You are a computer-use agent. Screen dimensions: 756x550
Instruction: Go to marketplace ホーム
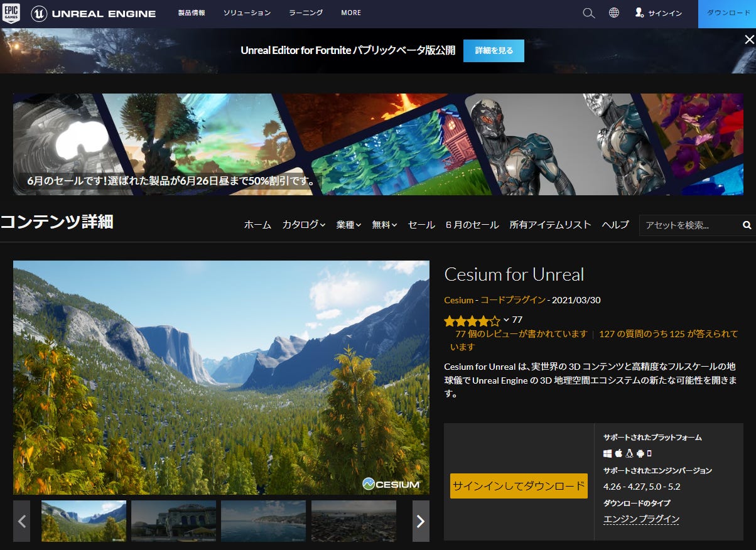click(257, 225)
